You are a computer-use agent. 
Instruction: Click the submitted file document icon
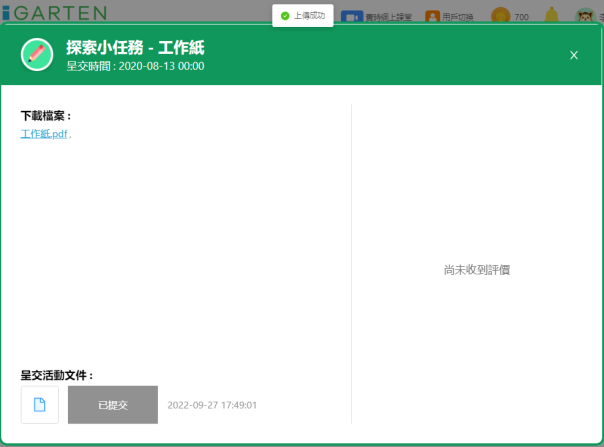(40, 405)
